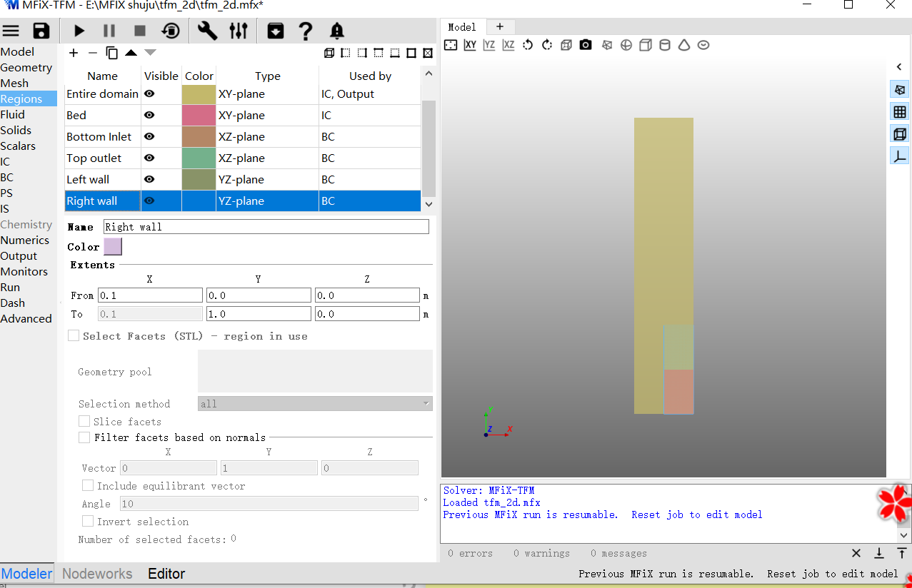Viewport: 912px width, 588px height.
Task: Open the help question mark icon
Action: tap(306, 31)
